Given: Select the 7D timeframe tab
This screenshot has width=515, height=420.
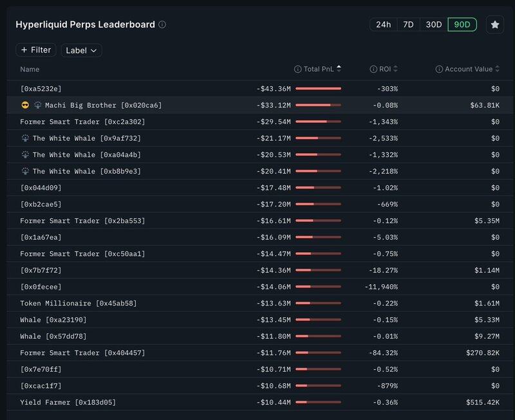Looking at the screenshot, I should 408,24.
